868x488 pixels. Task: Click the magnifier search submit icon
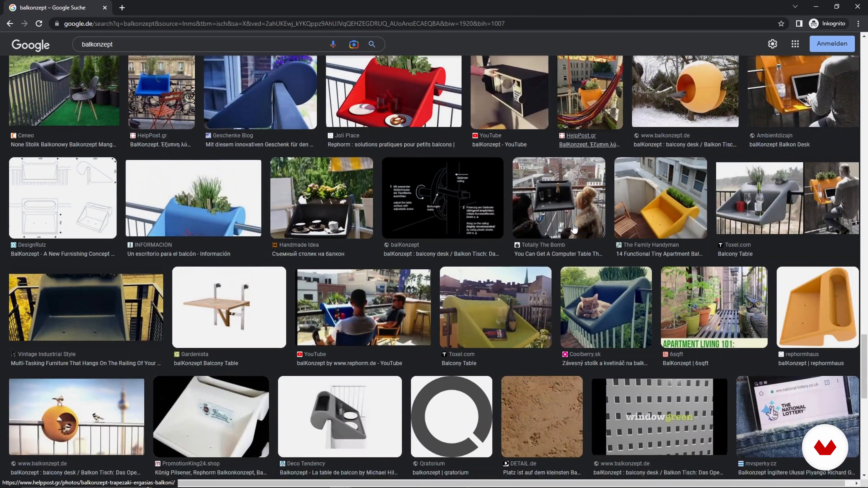[x=372, y=44]
